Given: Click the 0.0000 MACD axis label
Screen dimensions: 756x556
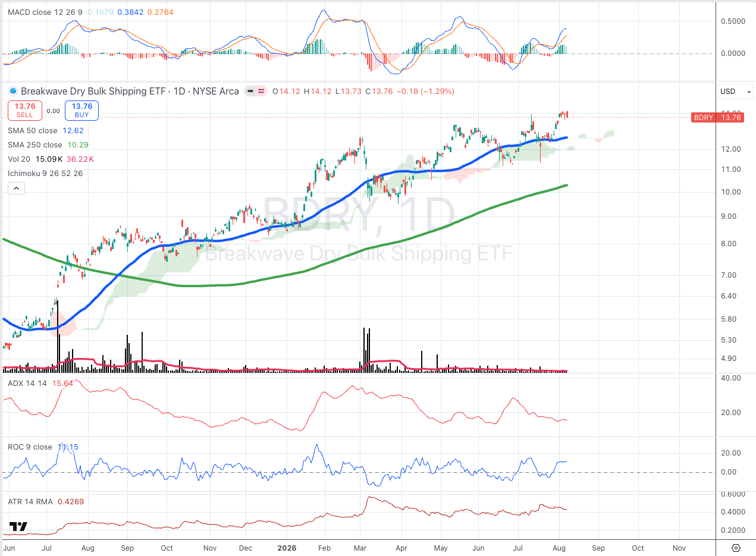Looking at the screenshot, I should (x=732, y=54).
